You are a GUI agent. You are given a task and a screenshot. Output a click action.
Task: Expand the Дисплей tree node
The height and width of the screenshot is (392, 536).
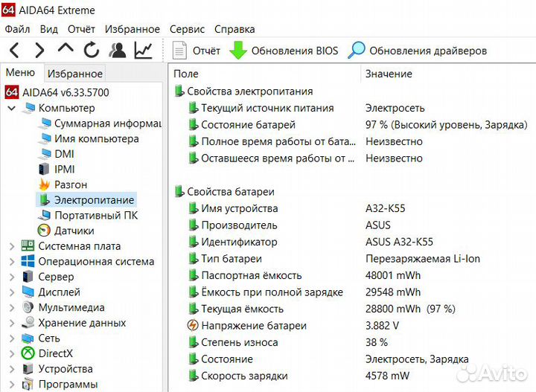coord(12,292)
